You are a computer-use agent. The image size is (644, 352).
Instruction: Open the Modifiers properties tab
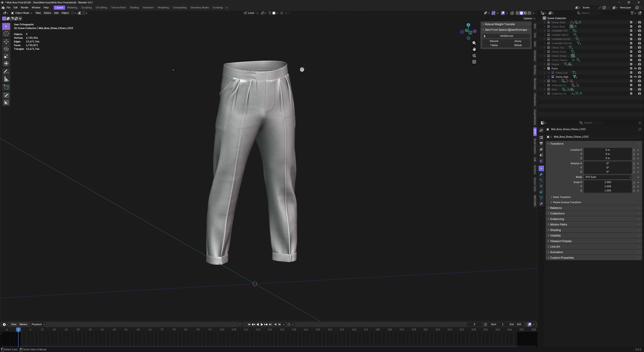(541, 174)
